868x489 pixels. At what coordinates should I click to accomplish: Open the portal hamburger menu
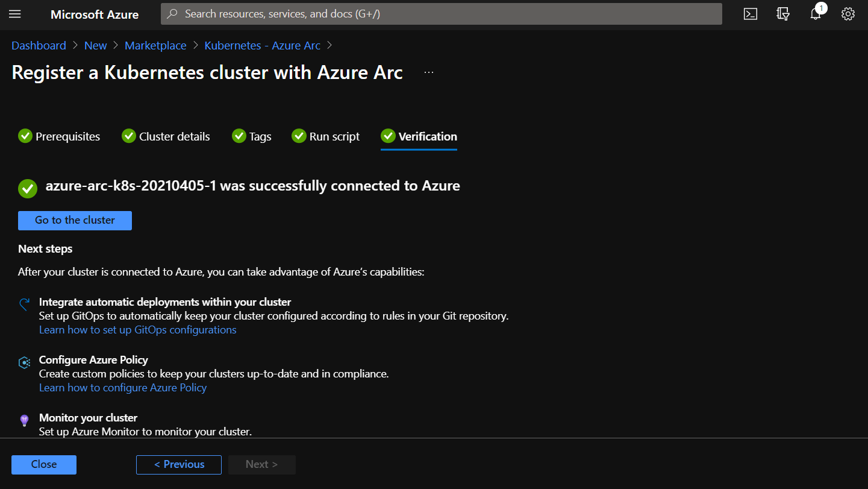[x=15, y=14]
